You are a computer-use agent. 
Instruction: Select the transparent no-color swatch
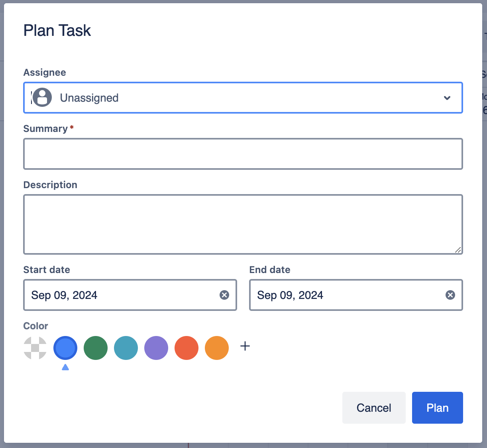pyautogui.click(x=35, y=348)
